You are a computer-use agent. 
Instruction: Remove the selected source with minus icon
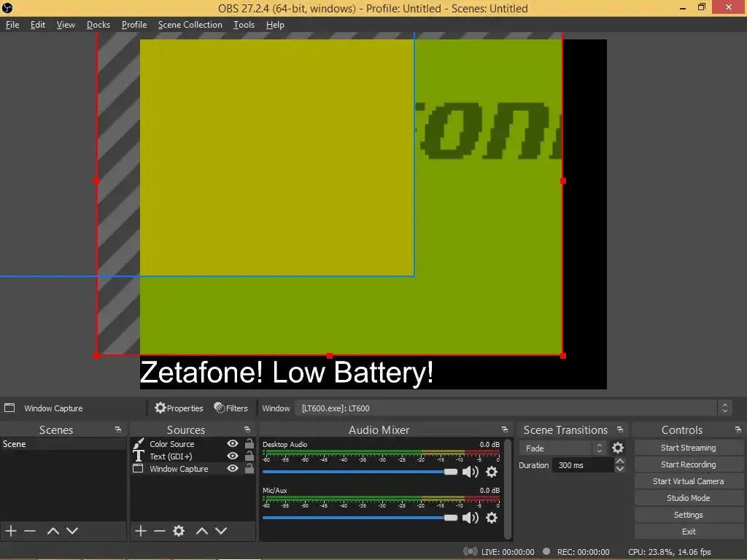pos(160,531)
